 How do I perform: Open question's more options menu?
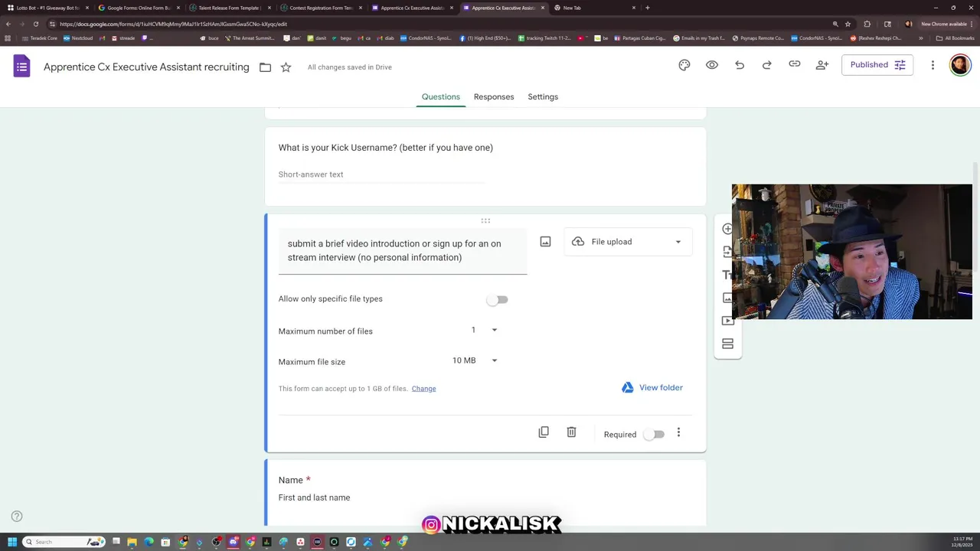(x=678, y=433)
